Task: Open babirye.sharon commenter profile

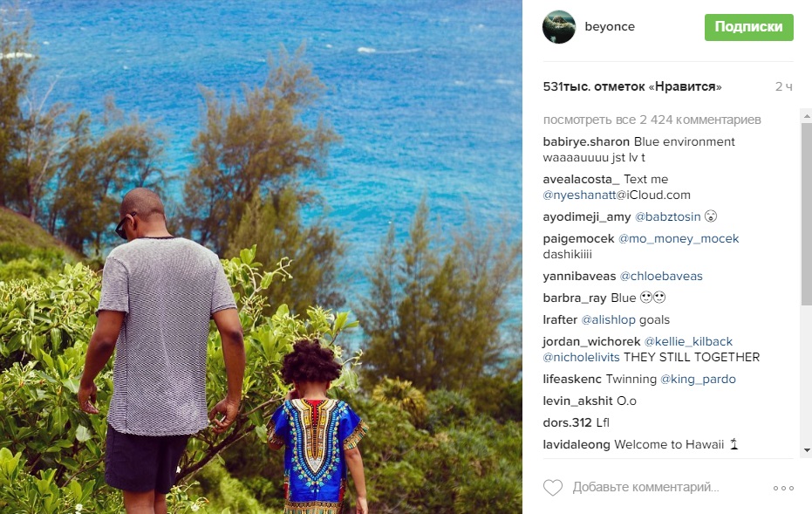Action: click(586, 141)
